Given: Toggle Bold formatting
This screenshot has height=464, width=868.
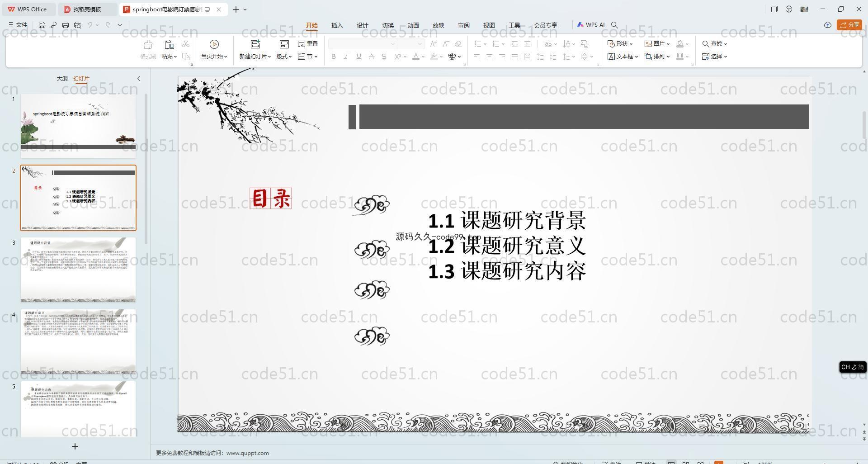Looking at the screenshot, I should 334,57.
